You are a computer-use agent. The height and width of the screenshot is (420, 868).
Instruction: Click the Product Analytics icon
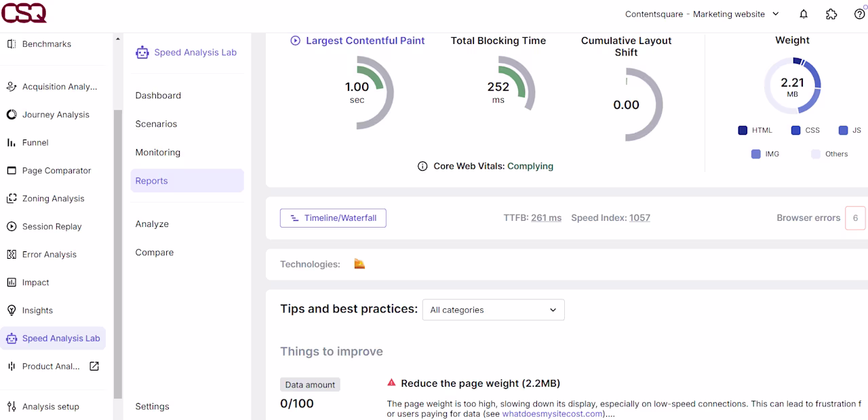tap(12, 366)
